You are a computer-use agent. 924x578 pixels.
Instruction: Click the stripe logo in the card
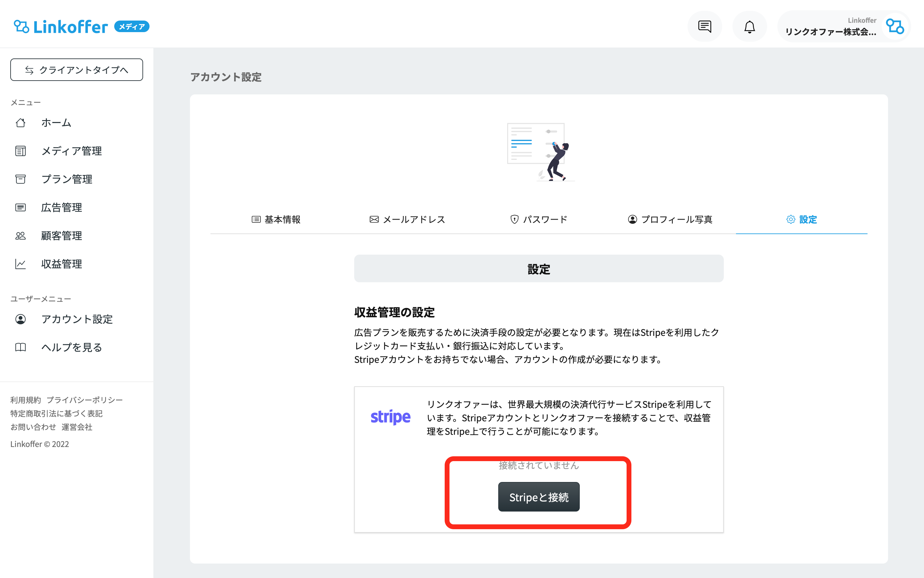pyautogui.click(x=390, y=417)
